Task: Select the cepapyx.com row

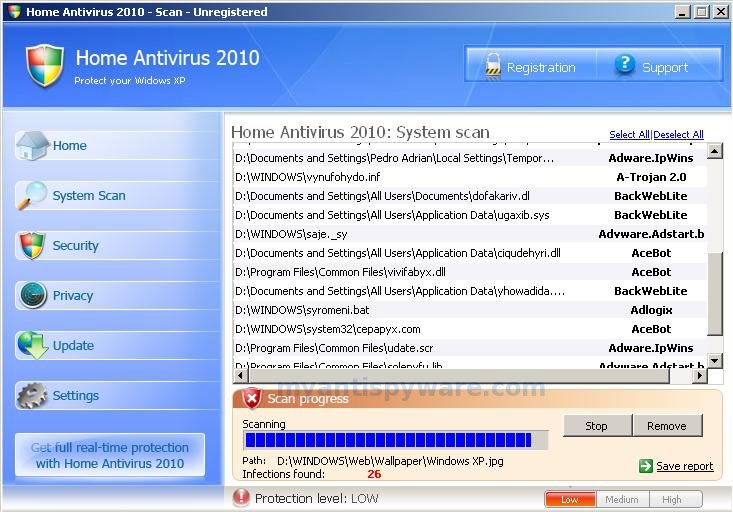Action: [x=470, y=329]
